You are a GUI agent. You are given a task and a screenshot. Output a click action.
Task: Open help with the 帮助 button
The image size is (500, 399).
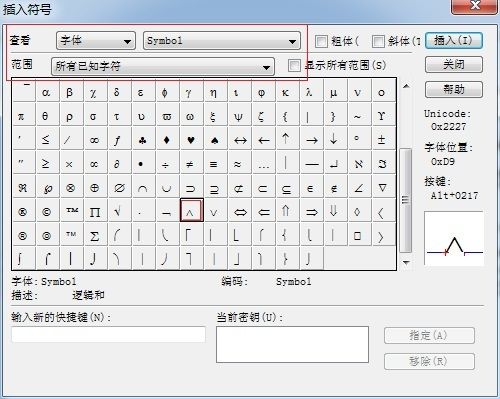(454, 89)
